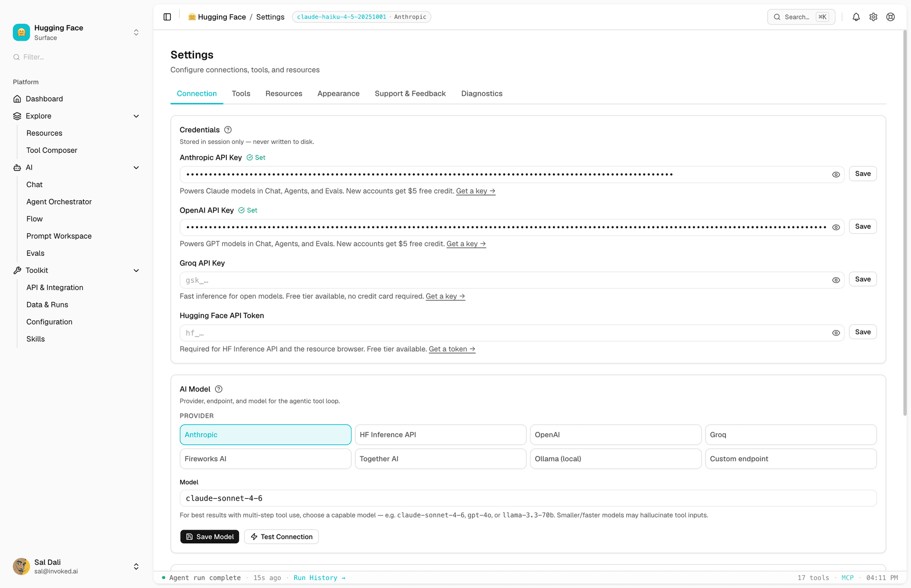Viewport: 911px width, 588px height.
Task: Click the Toolkit wrench icon
Action: 17,271
